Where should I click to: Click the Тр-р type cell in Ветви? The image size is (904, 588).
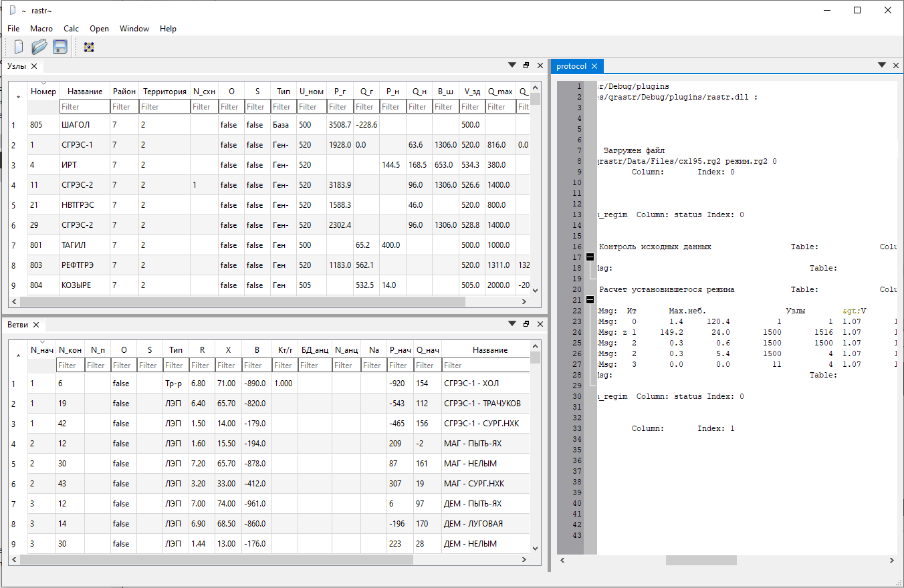176,384
